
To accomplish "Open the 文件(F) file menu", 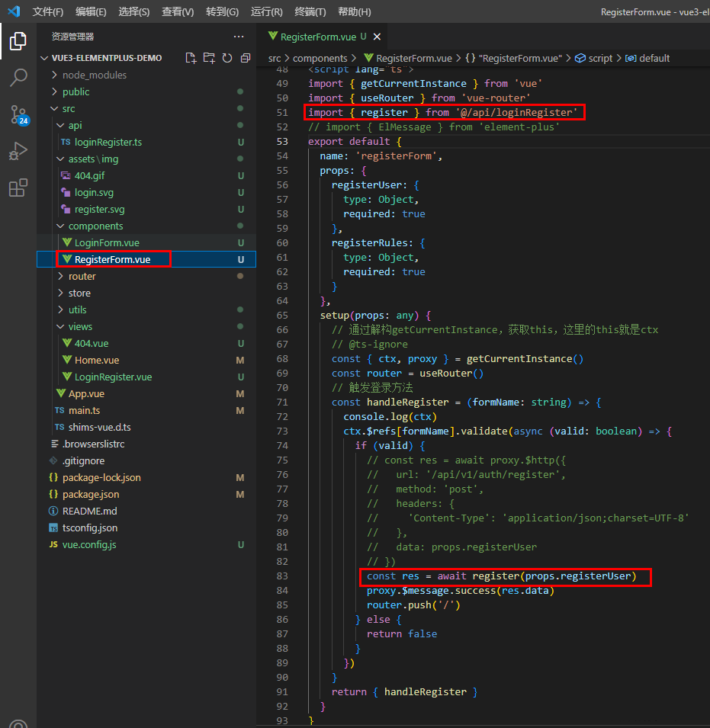I will [48, 11].
